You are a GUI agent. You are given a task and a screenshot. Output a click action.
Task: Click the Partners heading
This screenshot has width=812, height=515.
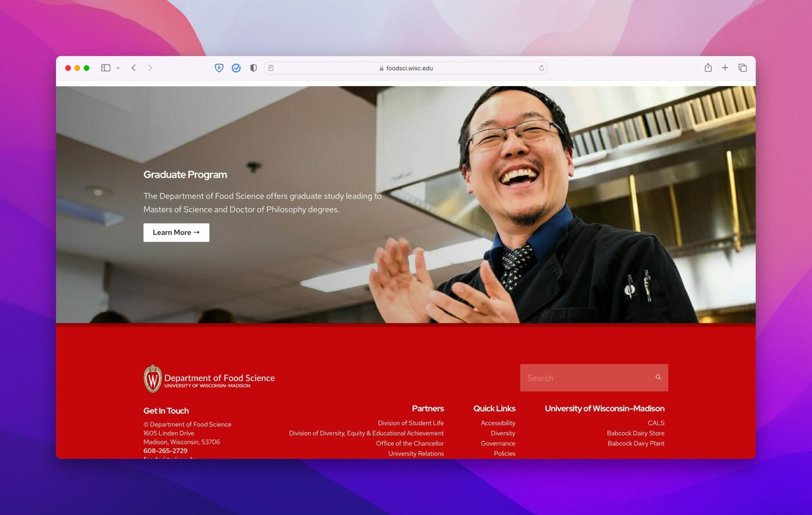[x=428, y=408]
